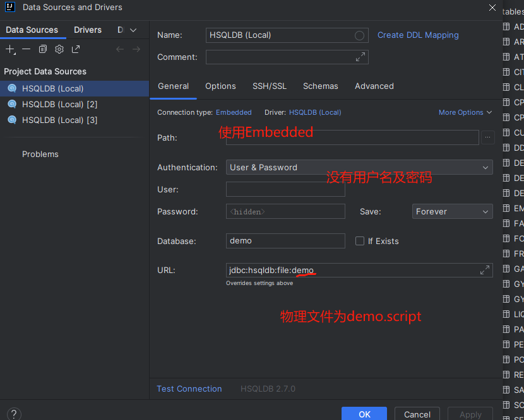Remove selected data source with minus icon
This screenshot has height=420, width=524.
pyautogui.click(x=26, y=49)
